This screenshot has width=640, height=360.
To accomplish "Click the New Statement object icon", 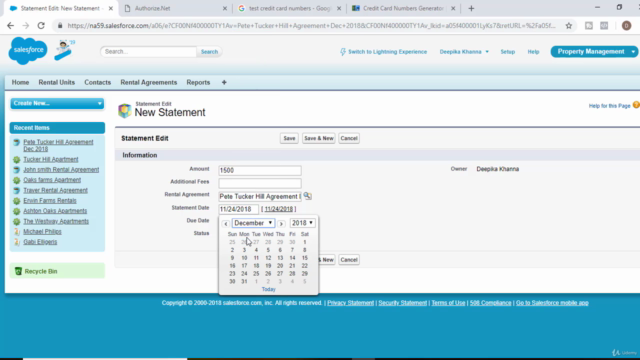I will [x=124, y=110].
